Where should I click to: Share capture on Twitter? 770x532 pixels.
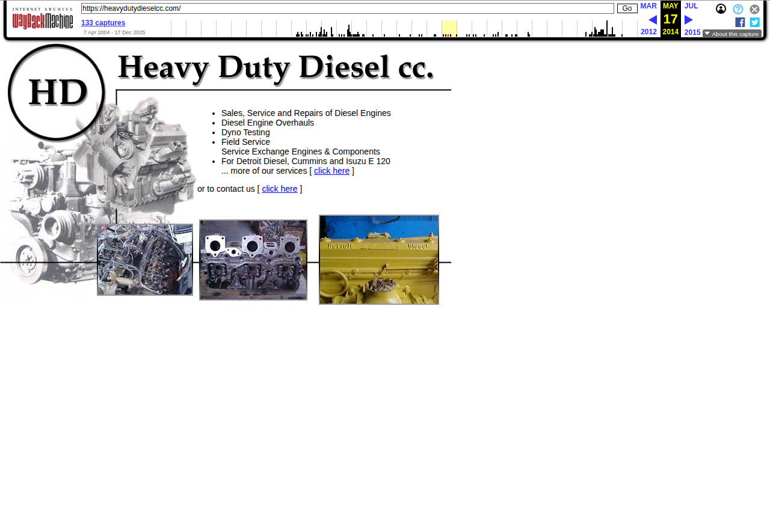[754, 22]
